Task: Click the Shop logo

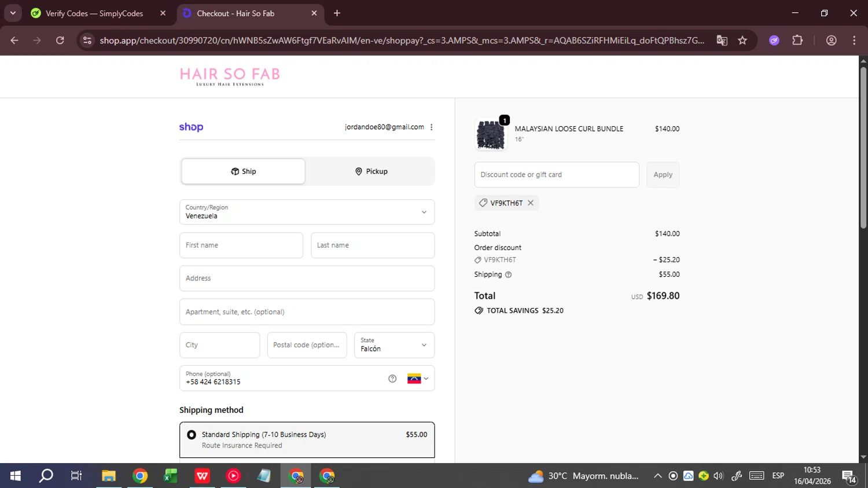Action: (191, 127)
